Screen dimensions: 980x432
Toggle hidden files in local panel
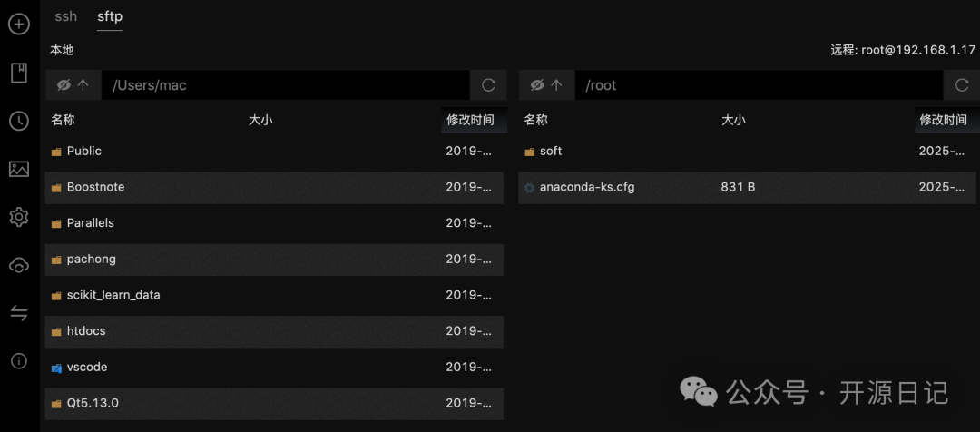coord(64,85)
